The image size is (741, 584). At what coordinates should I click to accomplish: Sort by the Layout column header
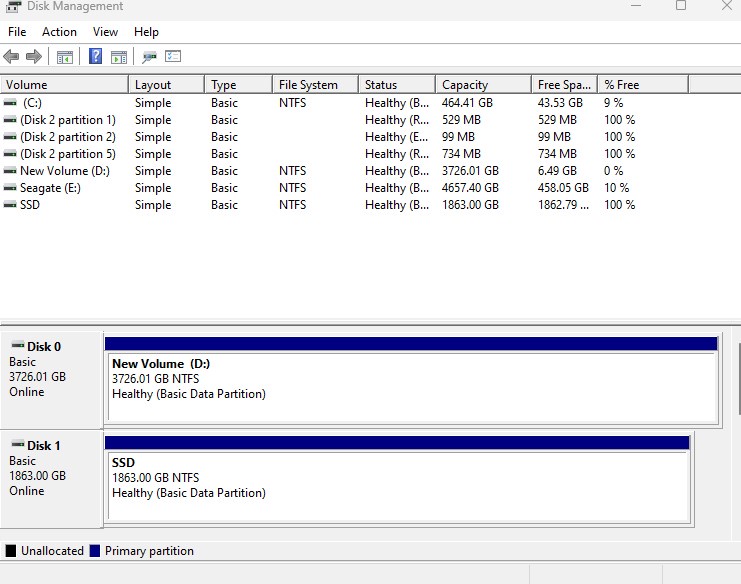[166, 85]
